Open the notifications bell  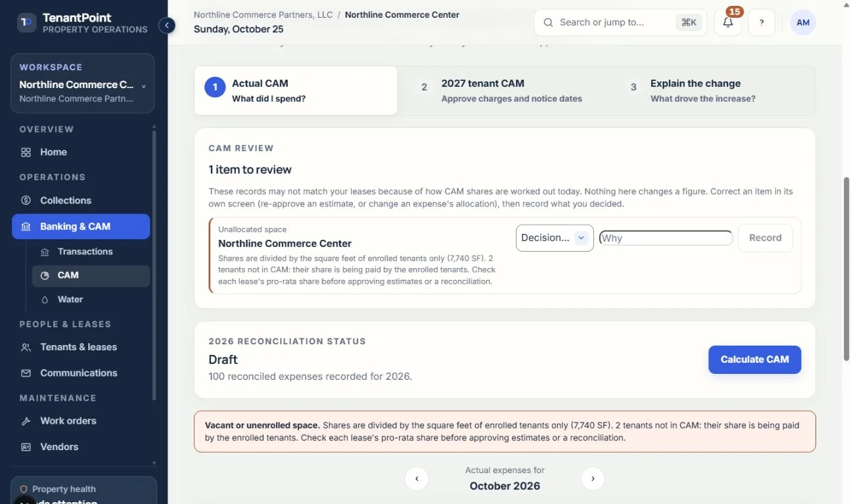tap(727, 22)
